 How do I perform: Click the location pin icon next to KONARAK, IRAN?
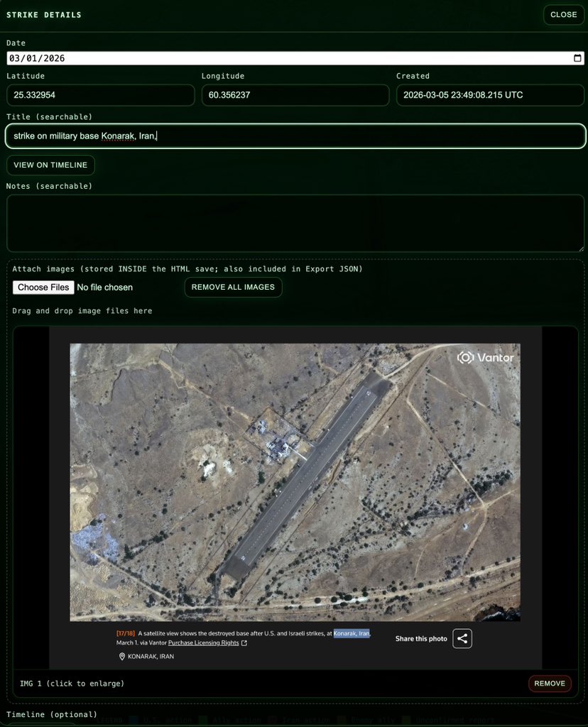point(121,657)
